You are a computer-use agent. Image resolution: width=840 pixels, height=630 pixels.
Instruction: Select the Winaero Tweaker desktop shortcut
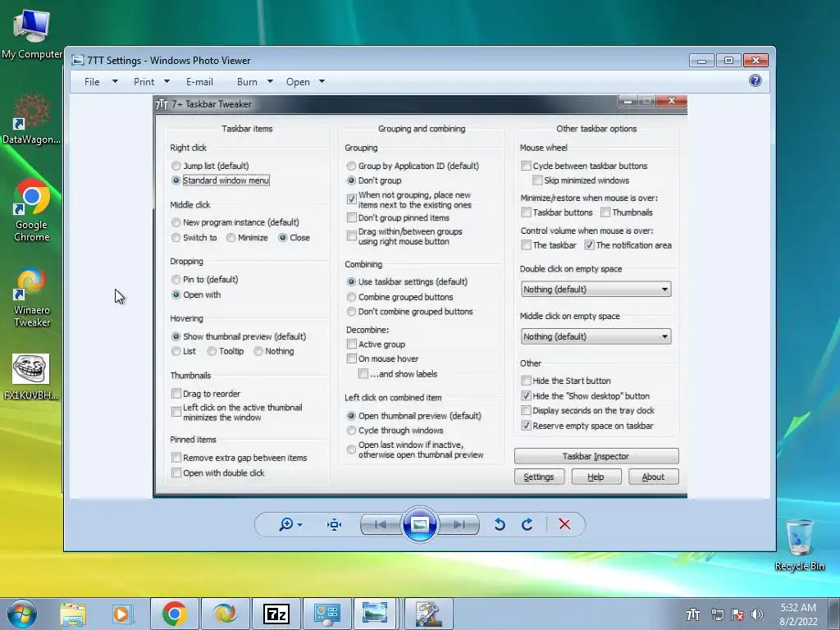pos(32,296)
